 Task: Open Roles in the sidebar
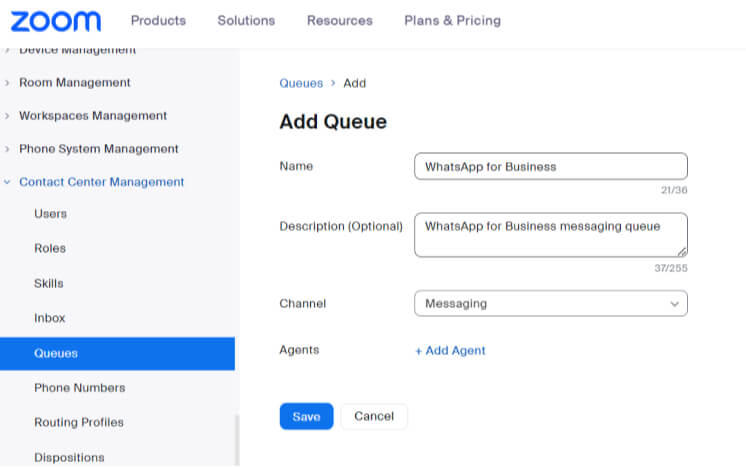(50, 249)
